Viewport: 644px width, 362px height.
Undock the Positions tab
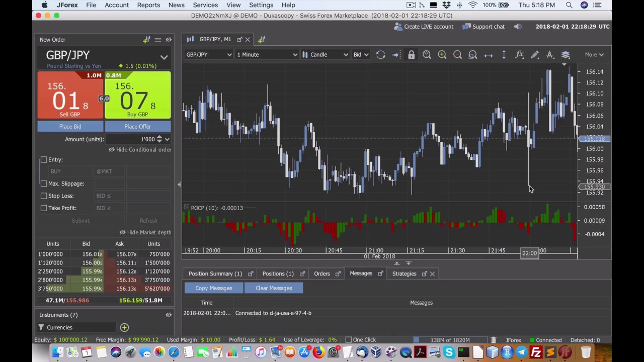(302, 274)
